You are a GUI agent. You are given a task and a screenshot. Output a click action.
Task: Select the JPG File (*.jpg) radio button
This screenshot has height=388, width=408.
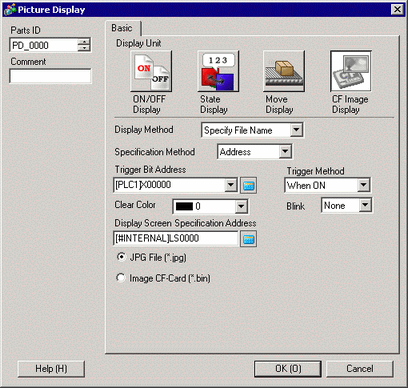click(121, 257)
